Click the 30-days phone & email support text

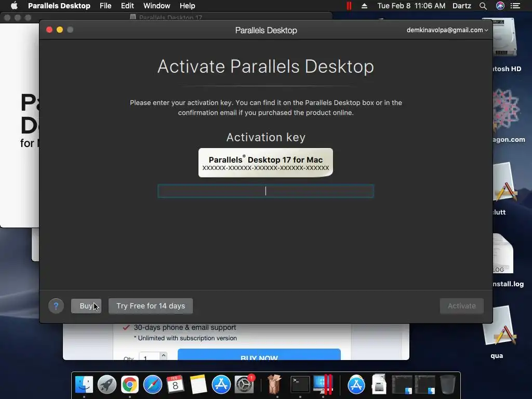184,327
